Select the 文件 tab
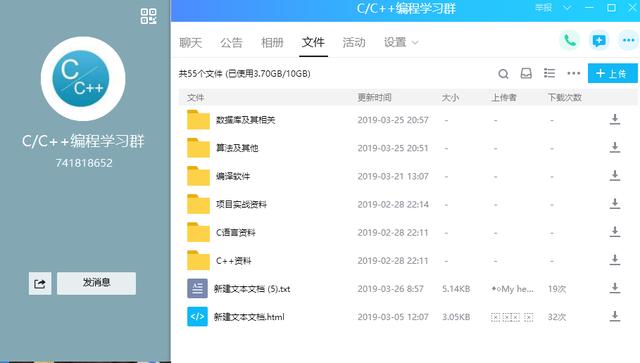Screen dimensions: 640x363 tap(313, 42)
